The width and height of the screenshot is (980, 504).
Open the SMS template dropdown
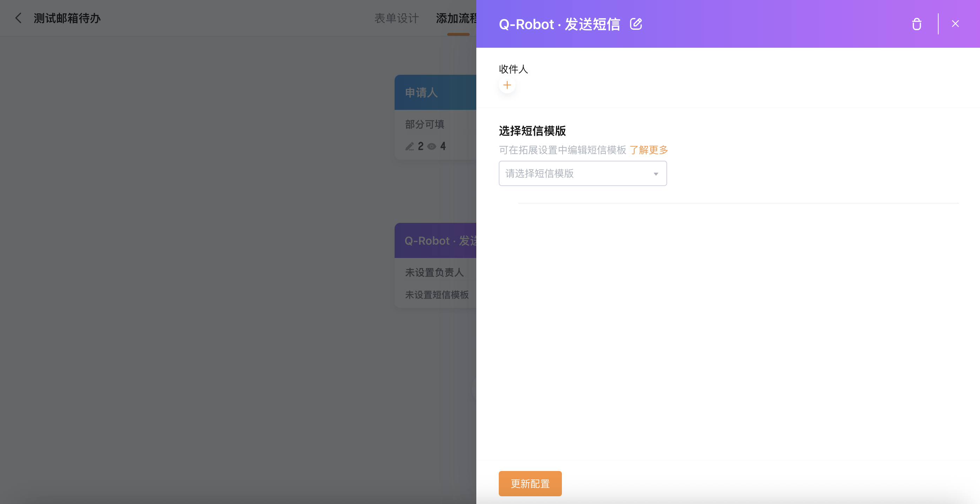tap(583, 174)
